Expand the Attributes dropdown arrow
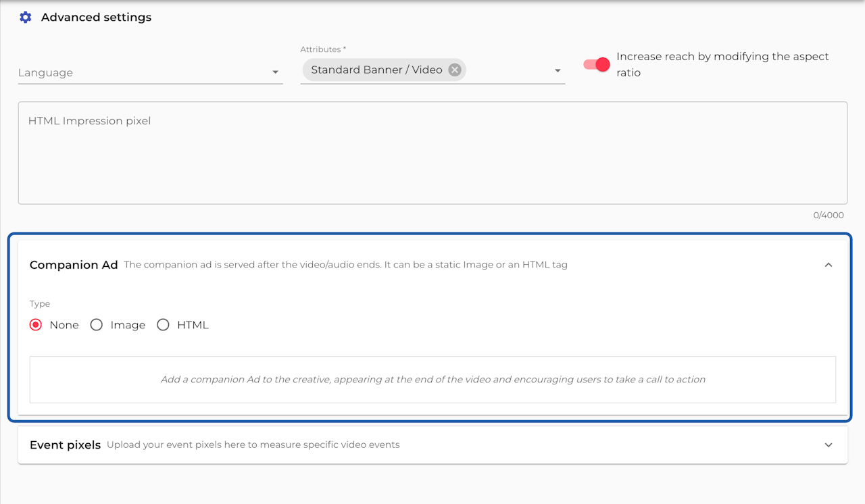The height and width of the screenshot is (504, 865). (x=558, y=71)
